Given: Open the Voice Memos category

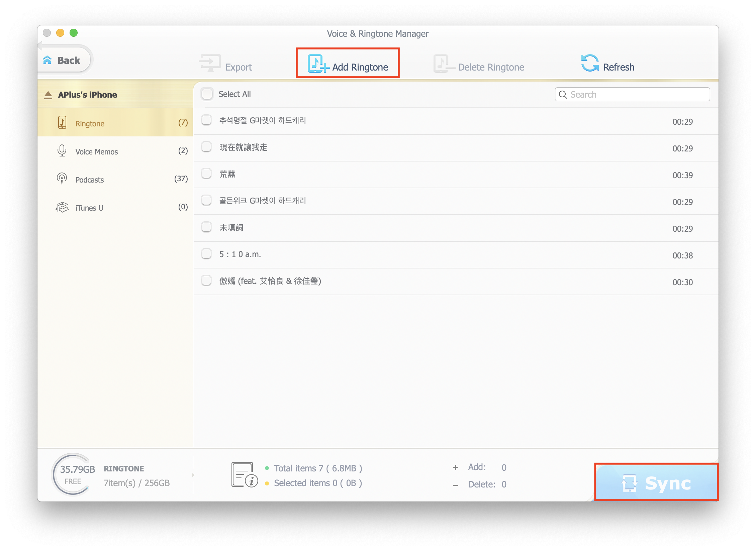Looking at the screenshot, I should tap(115, 151).
